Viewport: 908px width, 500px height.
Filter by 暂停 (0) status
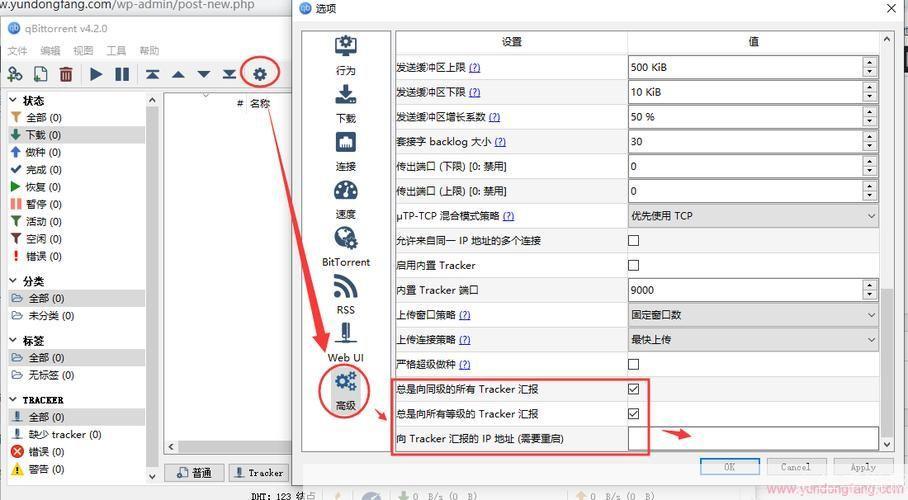pos(77,204)
